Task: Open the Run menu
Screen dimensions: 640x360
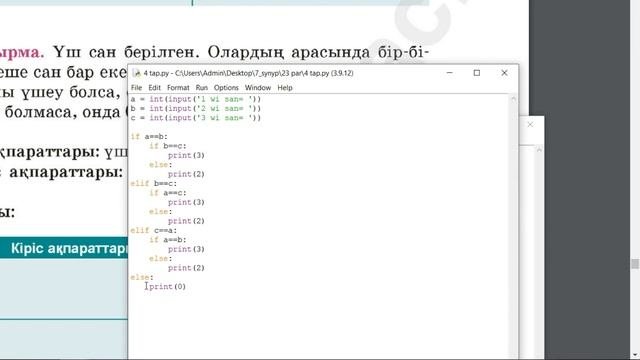Action: [202, 88]
